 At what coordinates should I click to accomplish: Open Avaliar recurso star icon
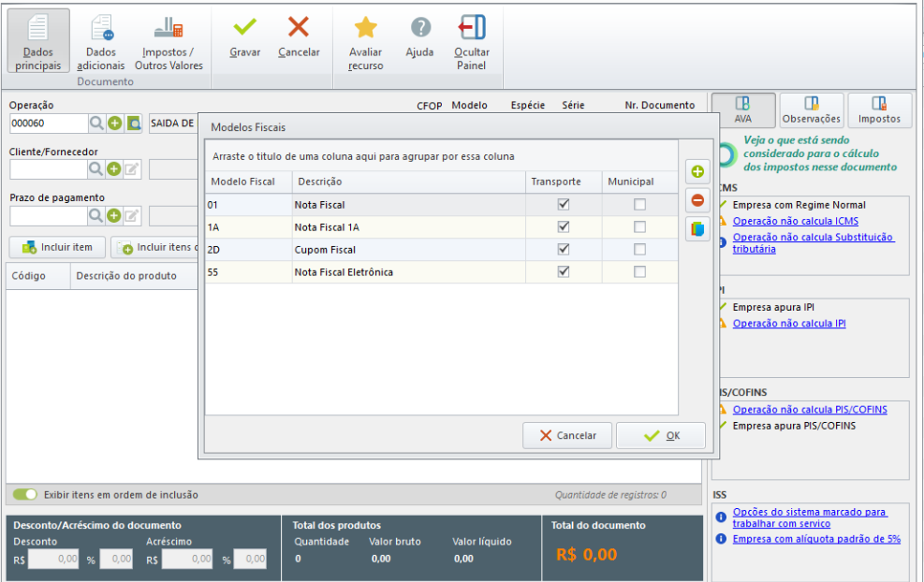click(x=365, y=27)
